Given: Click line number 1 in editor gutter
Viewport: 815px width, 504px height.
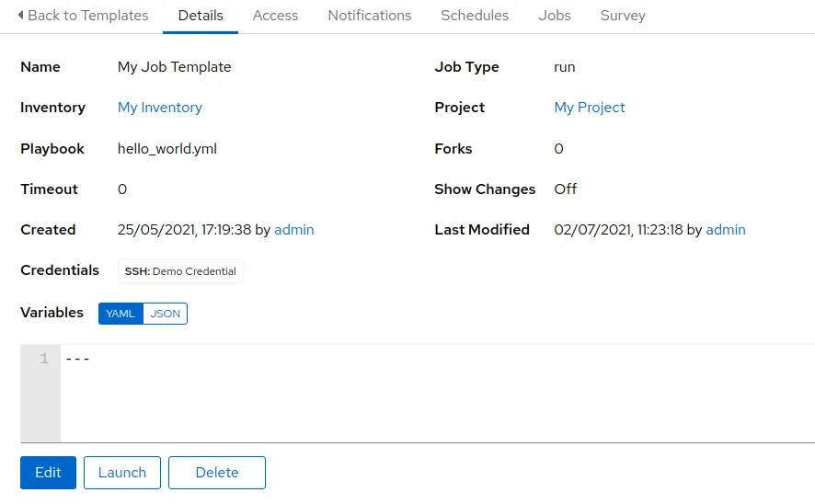Looking at the screenshot, I should coord(43,359).
